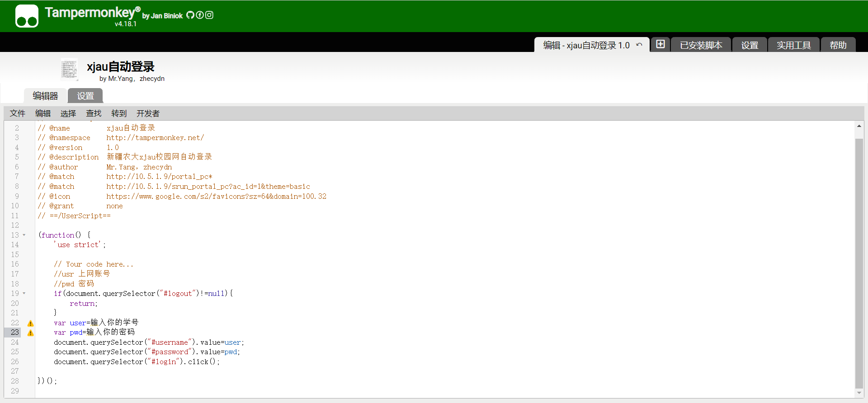Click the new script plus icon tab
Viewport: 868px width, 403px height.
(660, 44)
